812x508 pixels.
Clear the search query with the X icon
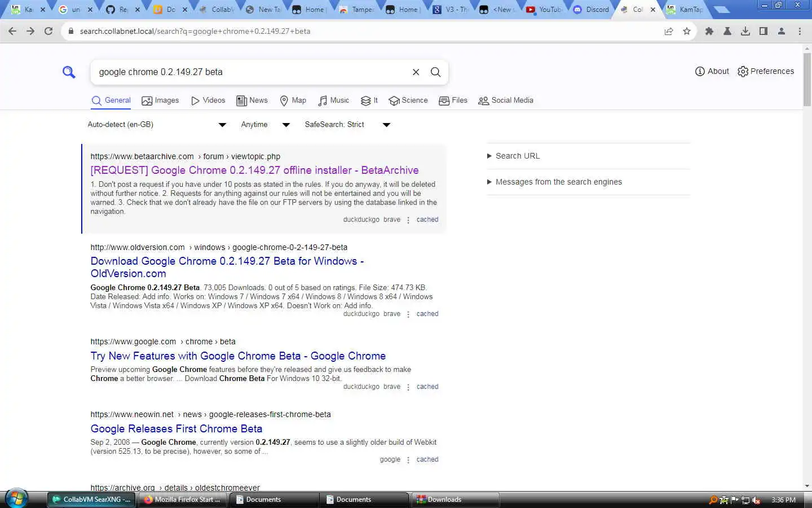[x=416, y=72]
